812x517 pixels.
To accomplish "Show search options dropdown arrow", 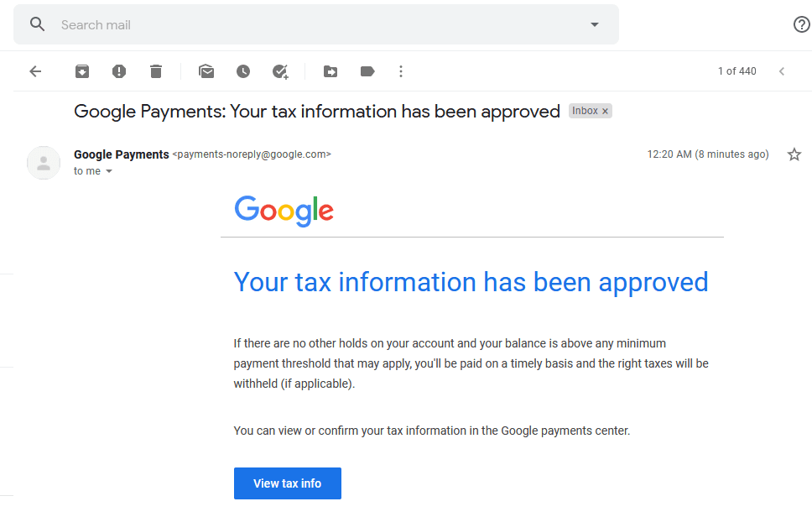I will pyautogui.click(x=595, y=24).
